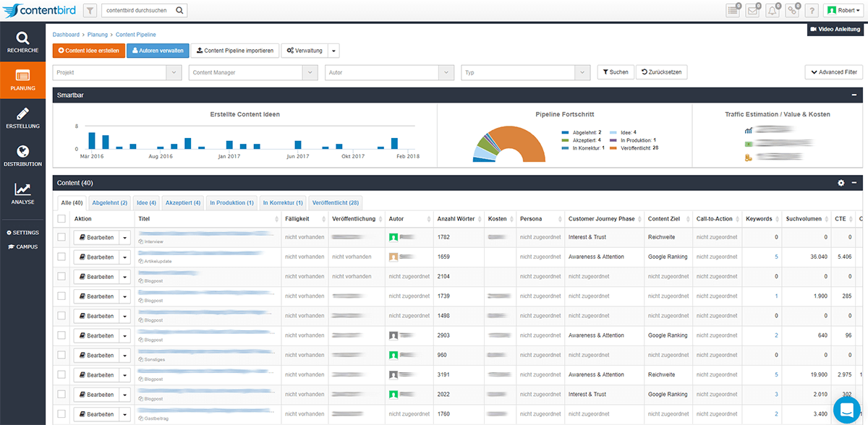Open the envelope messages icon
Image resolution: width=868 pixels, height=425 pixels.
point(754,11)
